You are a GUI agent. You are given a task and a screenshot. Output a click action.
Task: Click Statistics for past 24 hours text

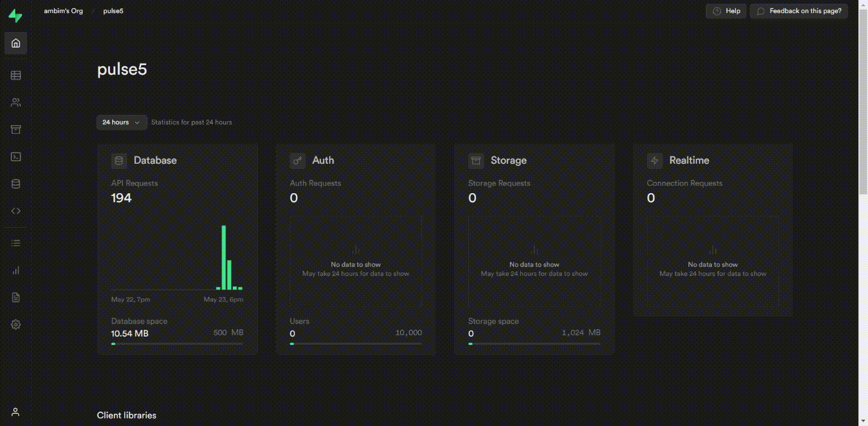tap(192, 122)
